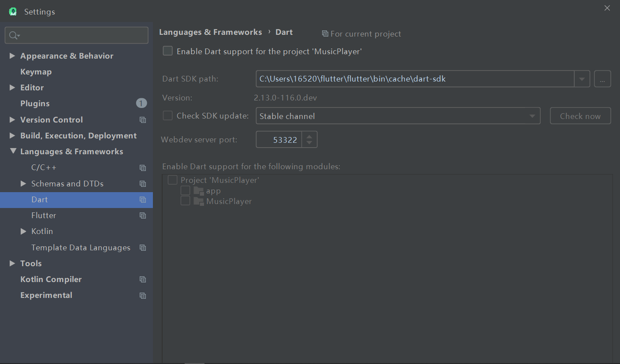620x364 pixels.
Task: Click 'For current project' label
Action: (366, 34)
